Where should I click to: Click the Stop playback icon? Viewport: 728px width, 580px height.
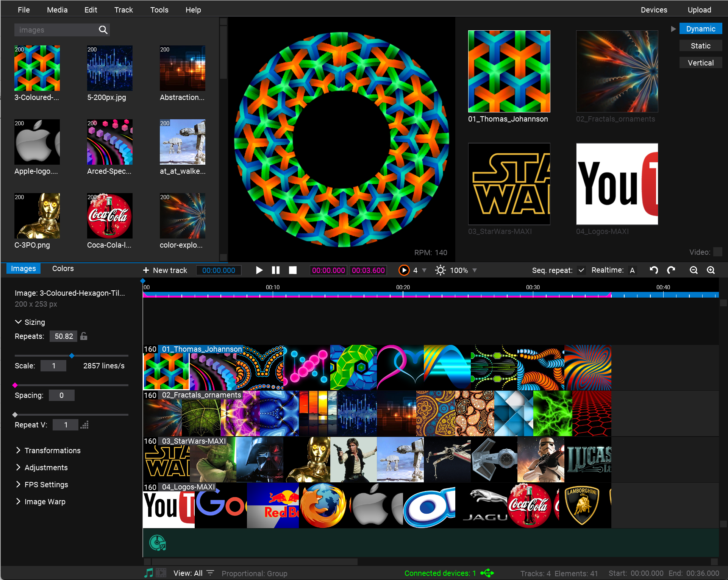[x=292, y=270]
